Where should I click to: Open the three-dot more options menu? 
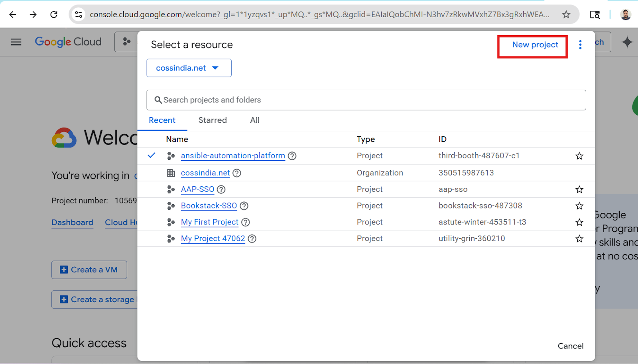point(580,45)
